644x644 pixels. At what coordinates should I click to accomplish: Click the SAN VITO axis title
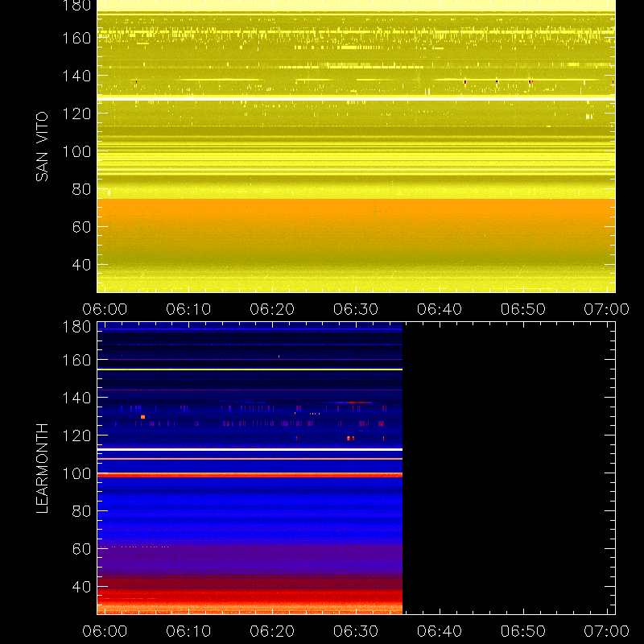click(x=42, y=147)
